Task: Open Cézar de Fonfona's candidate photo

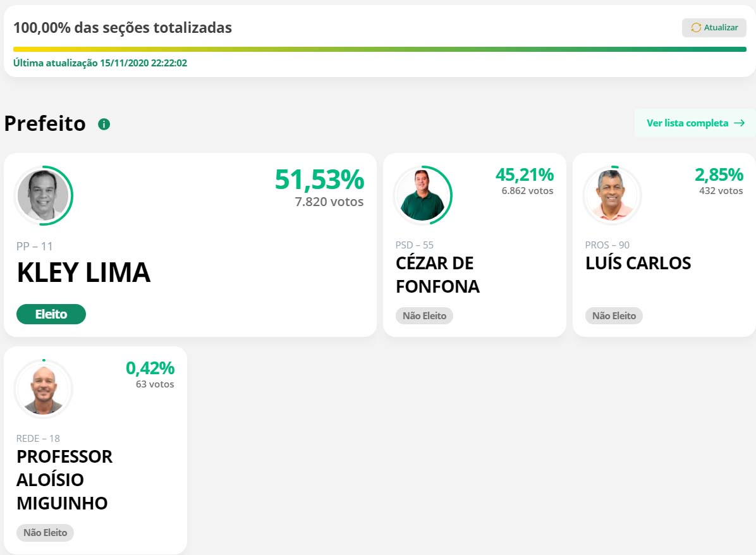Action: point(422,195)
